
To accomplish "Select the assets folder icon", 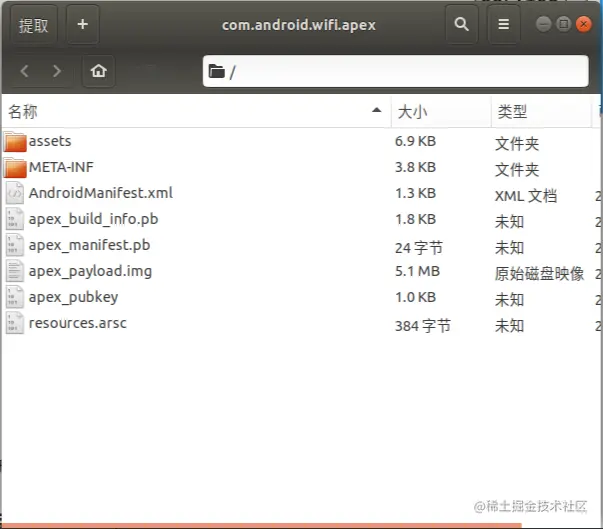I will [x=15, y=141].
